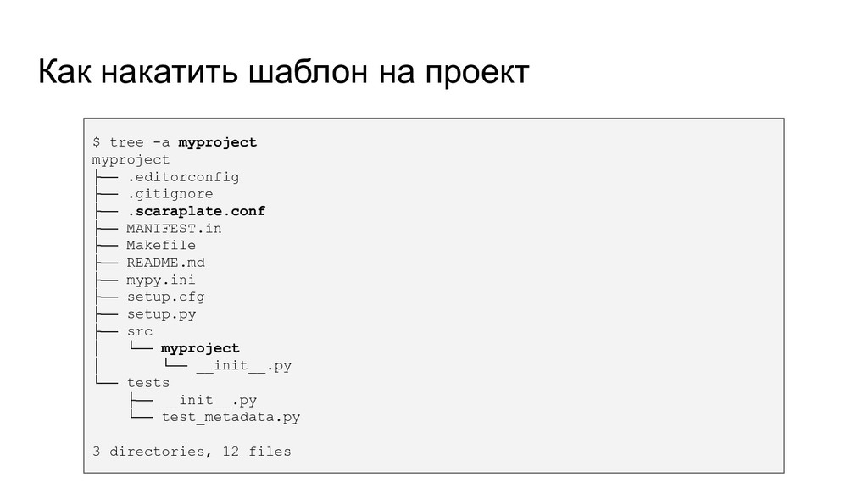
Task: Select the README.md file entry
Action: point(165,263)
